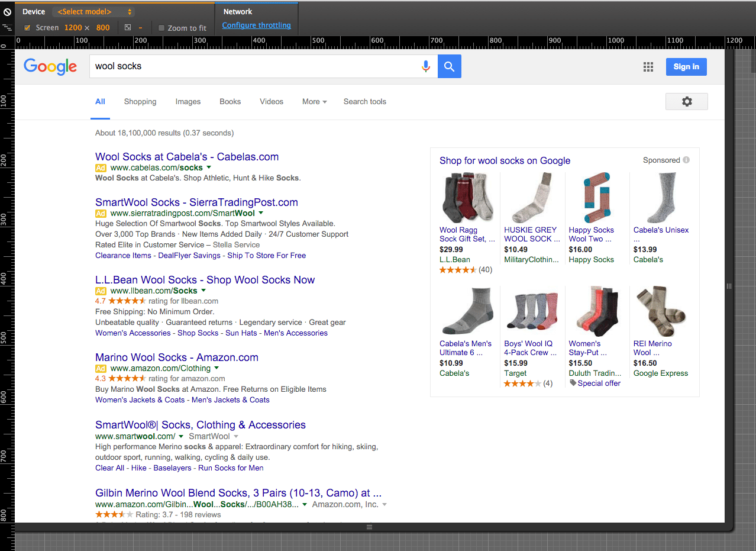Viewport: 756px width, 551px height.
Task: Toggle the Screen emulation checkbox
Action: click(x=27, y=28)
